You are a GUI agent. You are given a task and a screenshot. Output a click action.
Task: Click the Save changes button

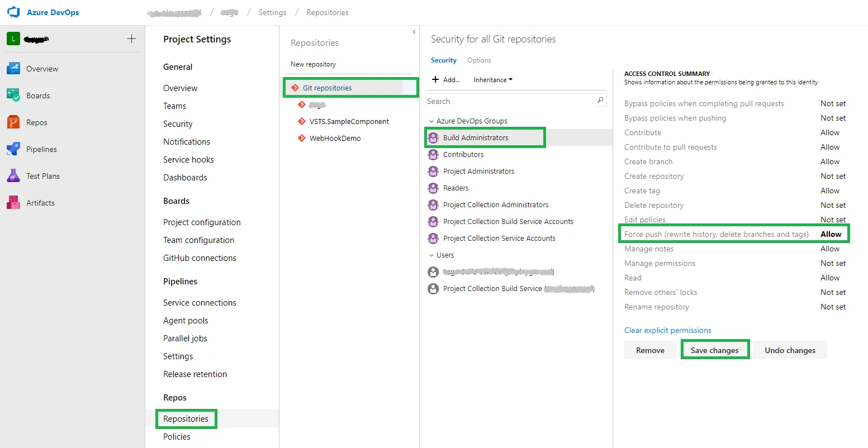tap(714, 350)
